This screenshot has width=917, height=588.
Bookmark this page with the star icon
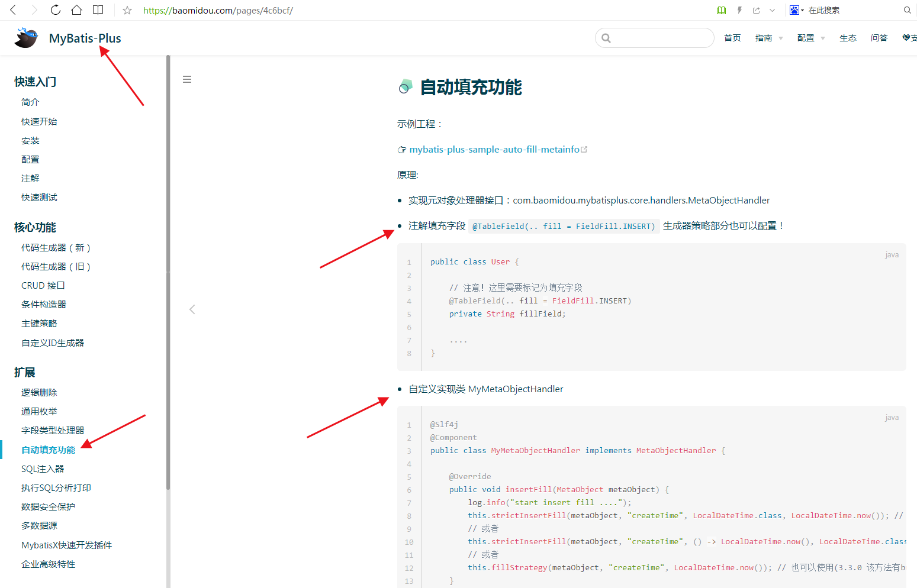click(127, 10)
